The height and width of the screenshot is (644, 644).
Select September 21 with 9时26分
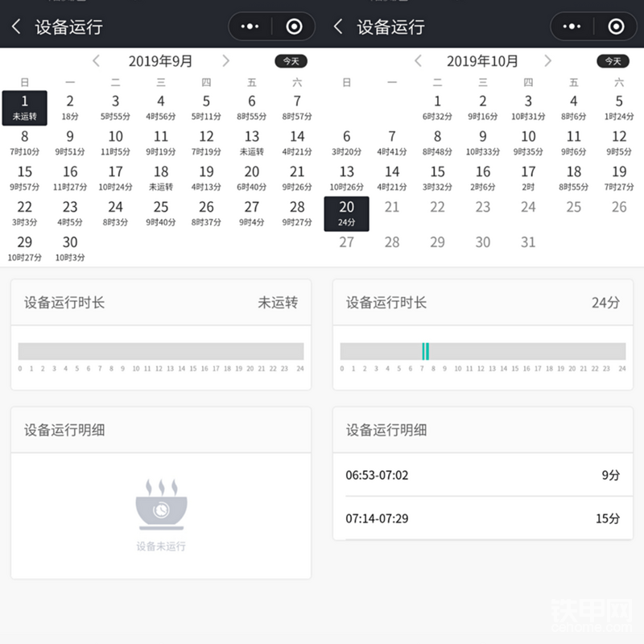click(x=297, y=179)
